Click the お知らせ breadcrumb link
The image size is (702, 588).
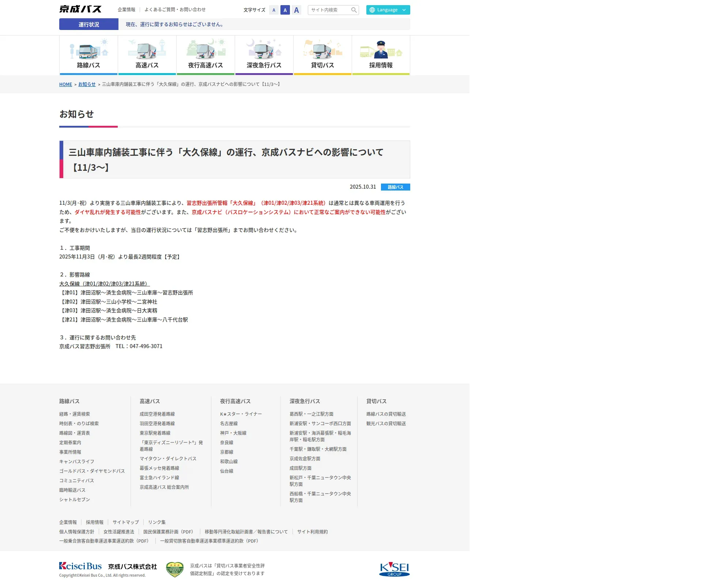(x=87, y=84)
